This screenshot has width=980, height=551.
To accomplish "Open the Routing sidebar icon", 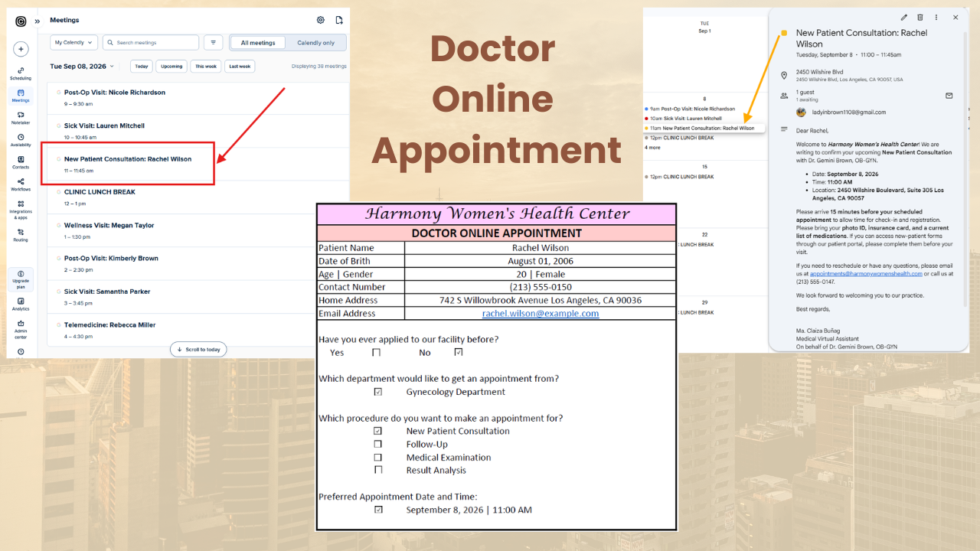I will coord(21,235).
